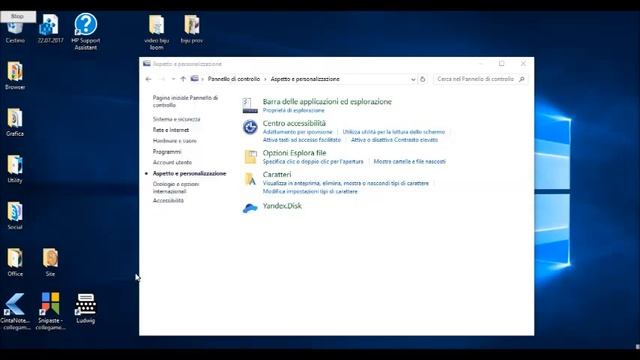This screenshot has width=640, height=360.
Task: Open Yandex.Disk heading link
Action: [282, 206]
